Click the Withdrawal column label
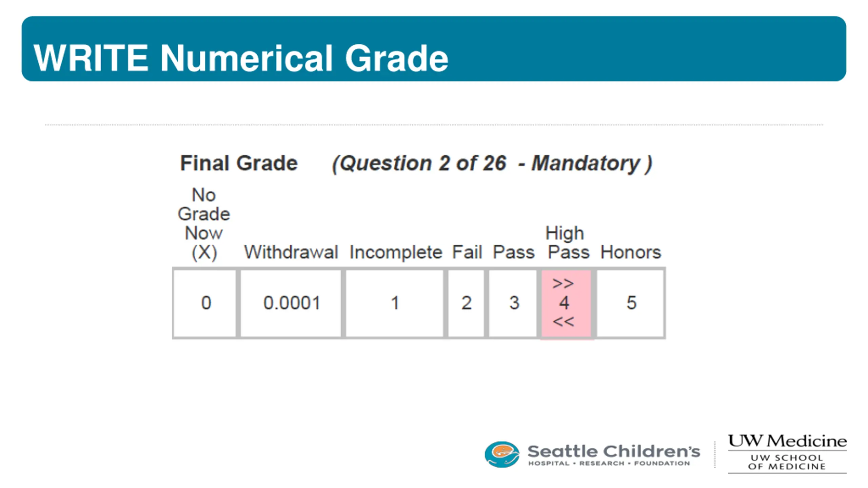This screenshot has height=488, width=868. [291, 252]
